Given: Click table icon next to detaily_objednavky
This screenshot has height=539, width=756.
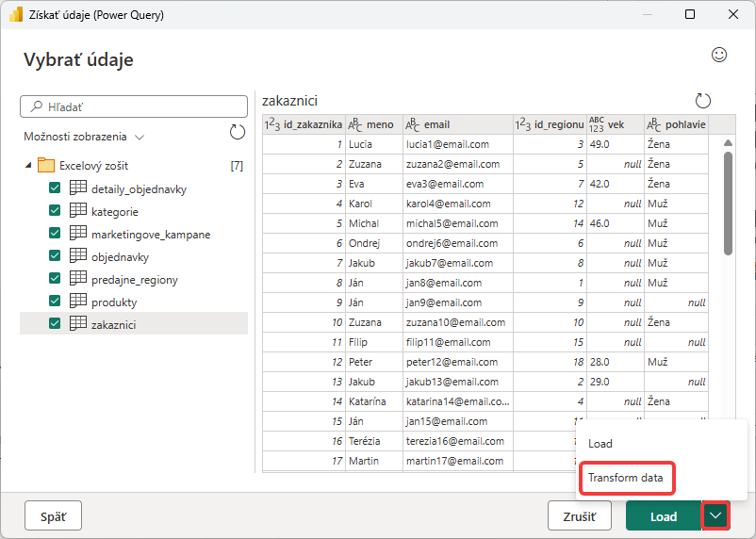Looking at the screenshot, I should coord(78,188).
